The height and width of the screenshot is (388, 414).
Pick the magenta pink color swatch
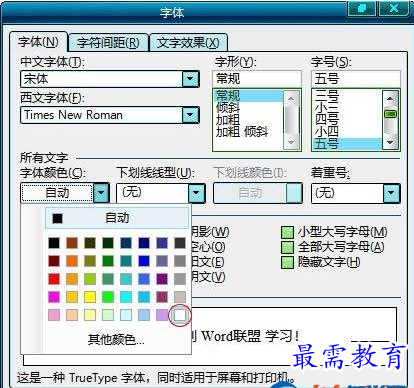pos(54,297)
